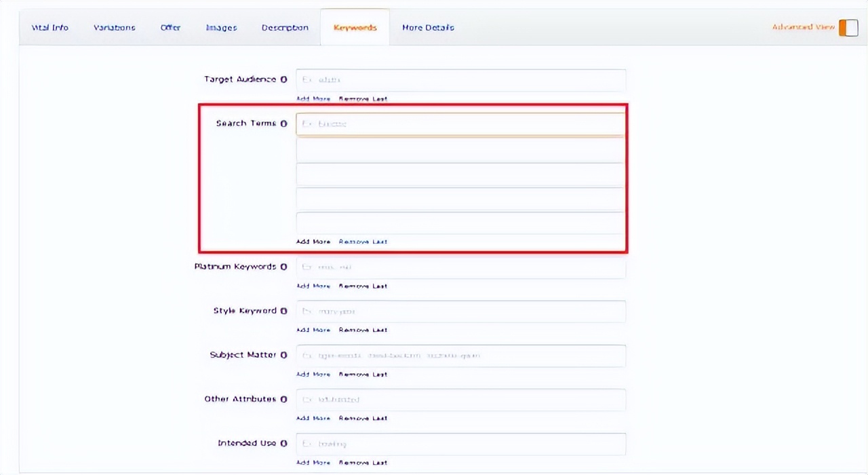Click Add More under Search Terms
This screenshot has width=868, height=475.
(313, 242)
